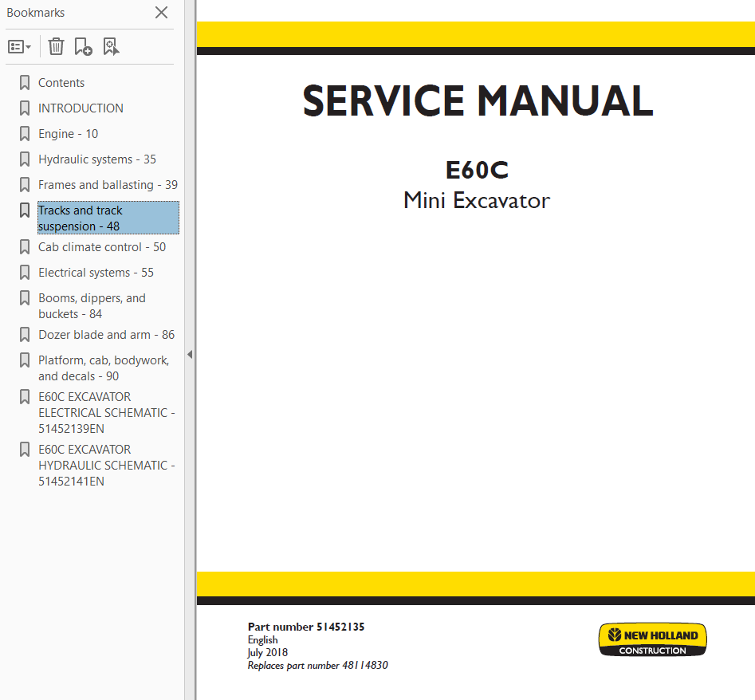Click bookmark icon beside Hydraulic Schematic entry
The height and width of the screenshot is (700, 755).
point(25,449)
